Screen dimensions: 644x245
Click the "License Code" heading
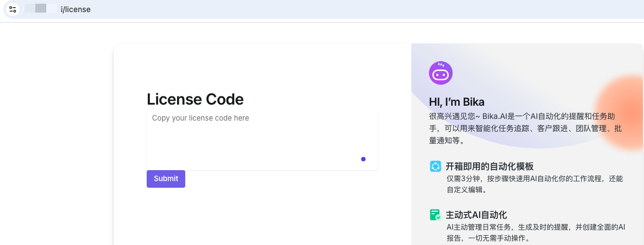195,99
